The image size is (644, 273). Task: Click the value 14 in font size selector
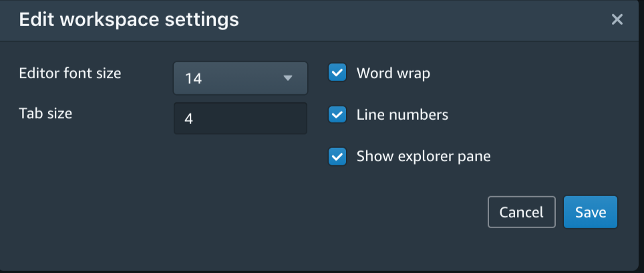coord(194,78)
